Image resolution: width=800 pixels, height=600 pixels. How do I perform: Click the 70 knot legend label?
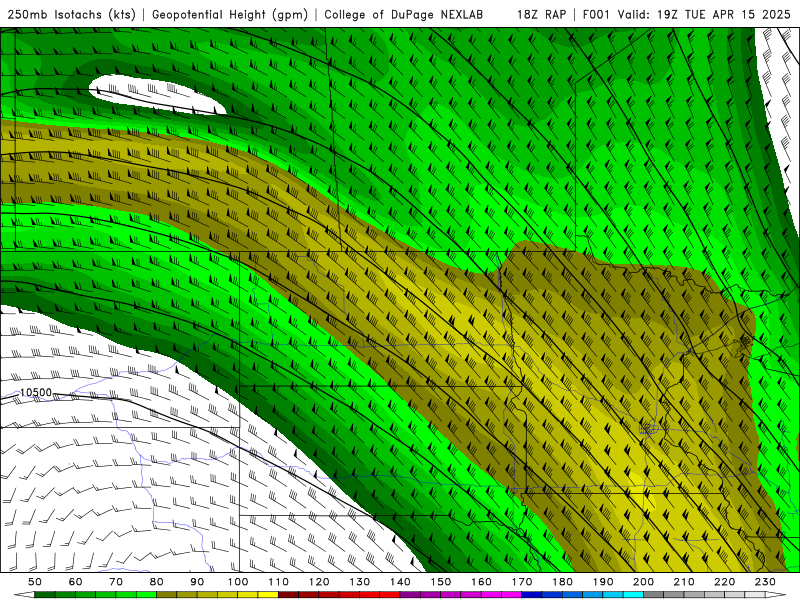tap(116, 582)
